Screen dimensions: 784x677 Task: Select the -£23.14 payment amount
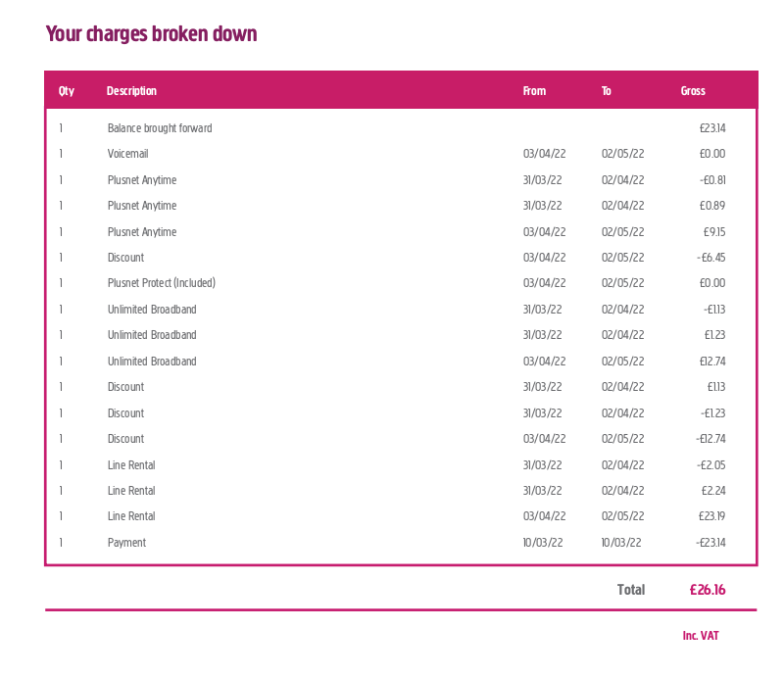[x=710, y=543]
